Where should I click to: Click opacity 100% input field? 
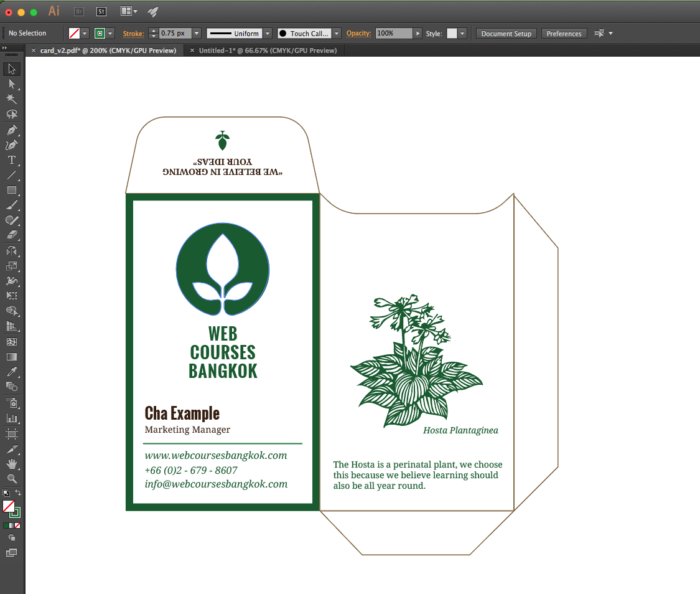[x=394, y=33]
